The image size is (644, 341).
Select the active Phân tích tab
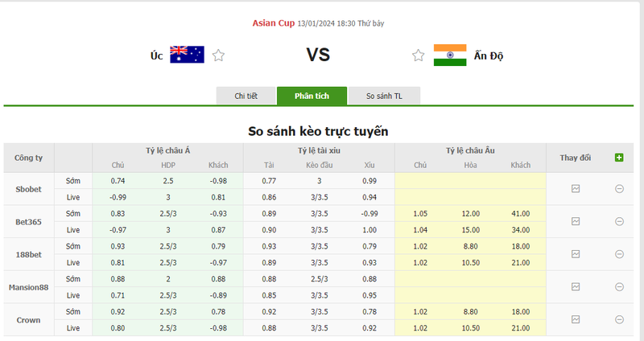click(312, 96)
